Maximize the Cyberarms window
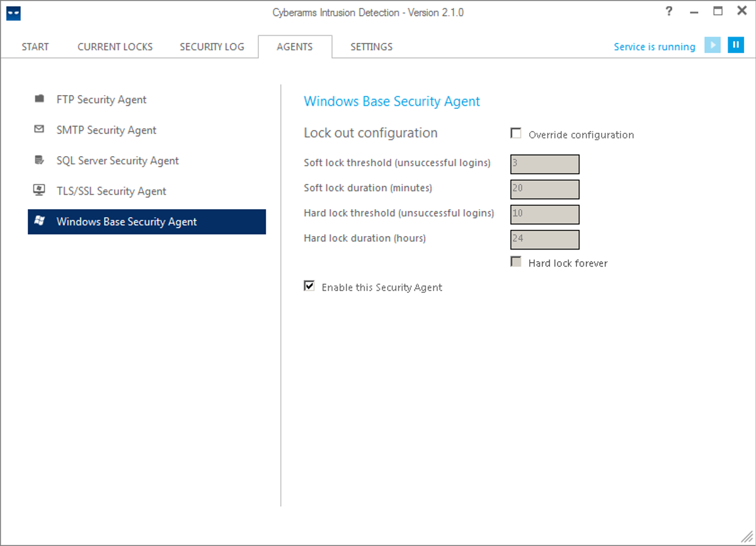756x546 pixels. 718,11
